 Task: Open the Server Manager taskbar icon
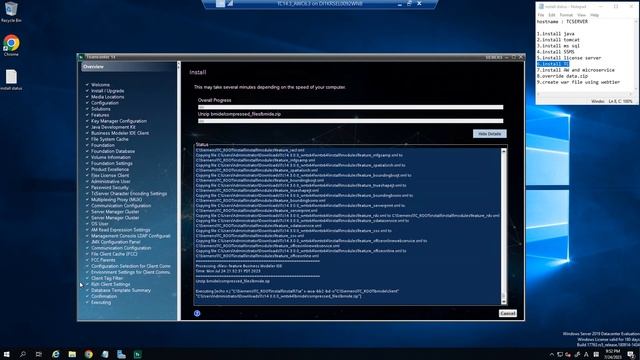tap(121, 354)
